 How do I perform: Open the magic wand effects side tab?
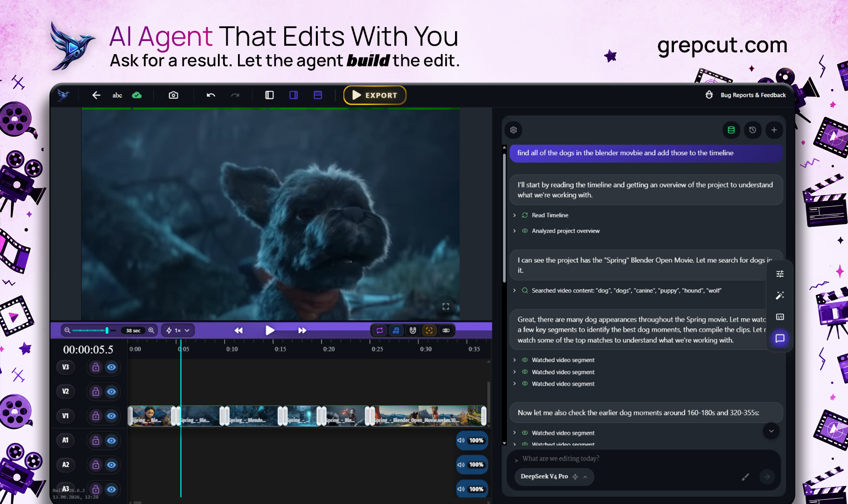780,295
